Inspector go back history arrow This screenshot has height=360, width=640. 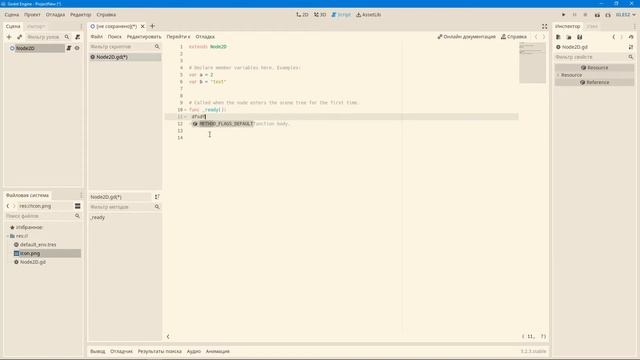[x=613, y=37]
